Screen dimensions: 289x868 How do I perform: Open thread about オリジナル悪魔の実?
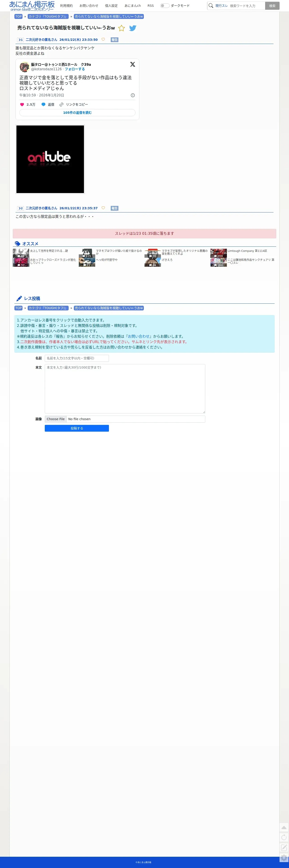point(185,252)
